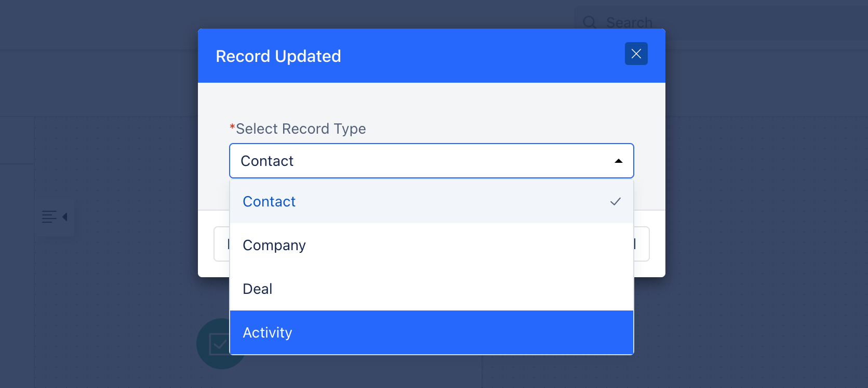Click the caret arrow in the record type box
The height and width of the screenshot is (388, 868).
click(x=618, y=161)
